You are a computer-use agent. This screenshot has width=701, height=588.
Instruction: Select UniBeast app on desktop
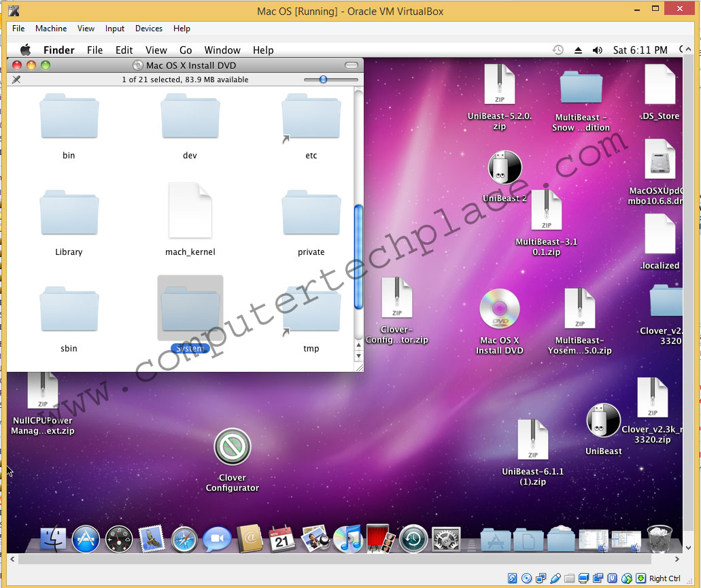point(603,421)
